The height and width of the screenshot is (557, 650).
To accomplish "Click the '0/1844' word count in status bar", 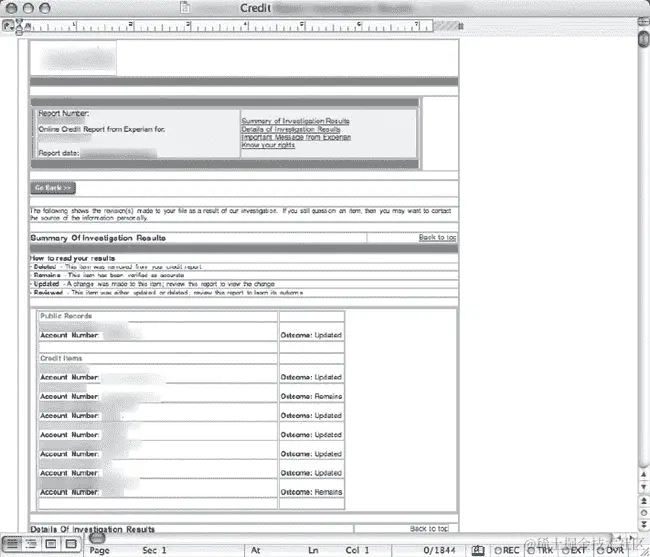I will click(x=439, y=550).
